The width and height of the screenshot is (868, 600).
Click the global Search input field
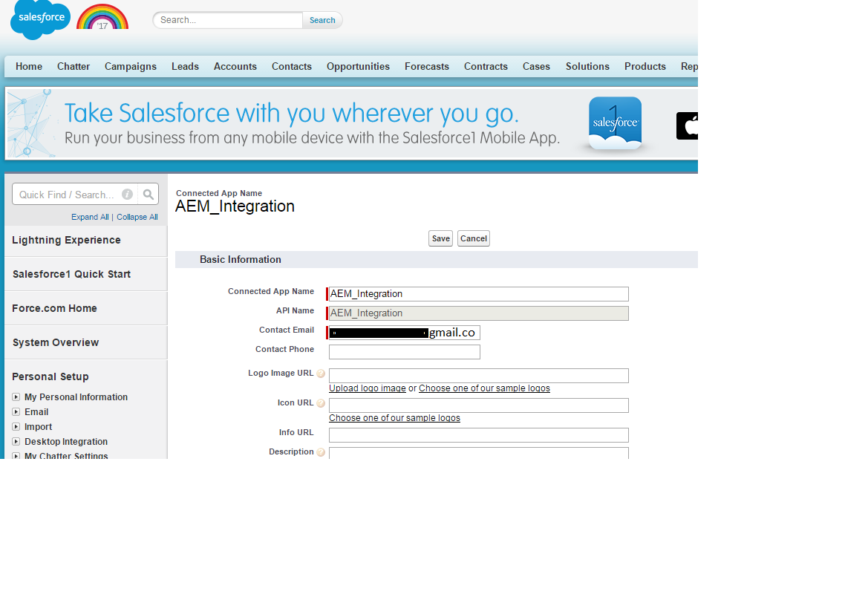point(227,20)
